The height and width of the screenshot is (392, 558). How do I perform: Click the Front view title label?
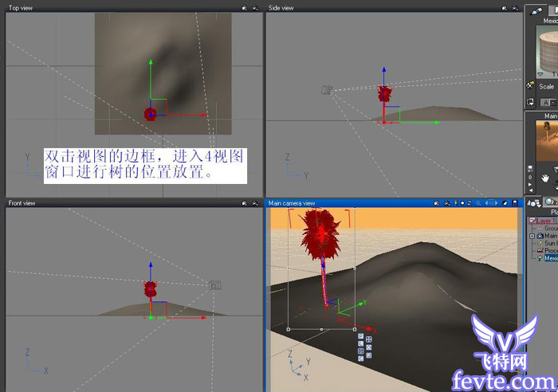click(x=22, y=203)
